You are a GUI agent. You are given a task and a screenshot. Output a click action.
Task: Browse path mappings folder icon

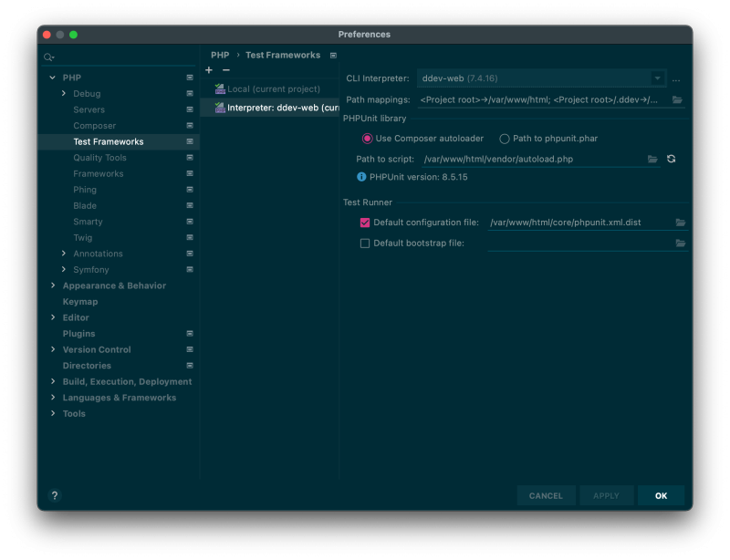click(677, 99)
